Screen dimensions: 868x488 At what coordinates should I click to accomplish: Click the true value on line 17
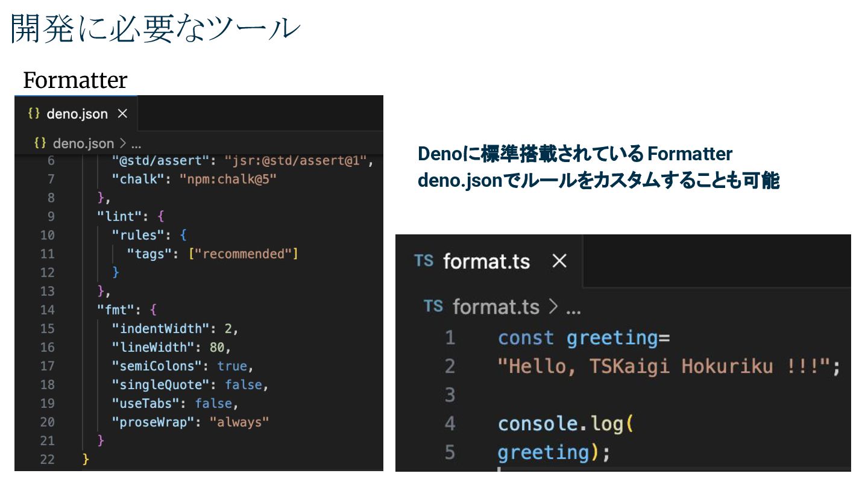[x=232, y=366]
